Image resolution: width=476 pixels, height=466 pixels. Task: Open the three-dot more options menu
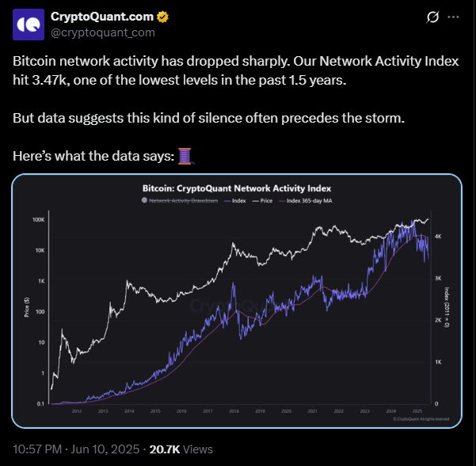453,17
